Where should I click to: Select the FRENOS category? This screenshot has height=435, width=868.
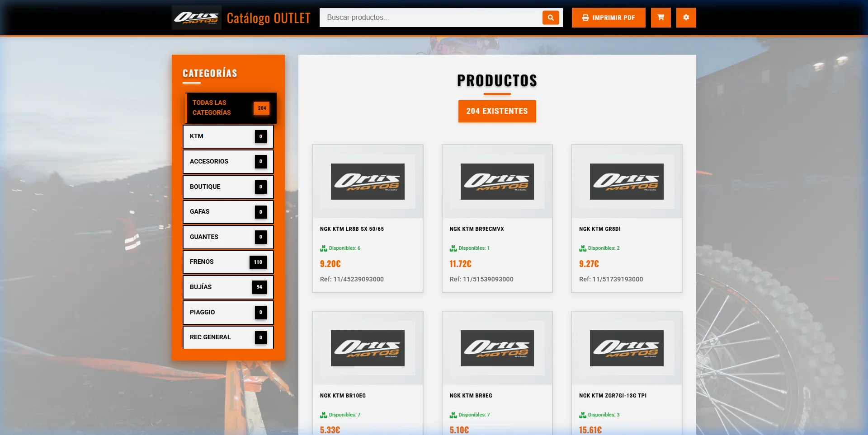pyautogui.click(x=228, y=262)
